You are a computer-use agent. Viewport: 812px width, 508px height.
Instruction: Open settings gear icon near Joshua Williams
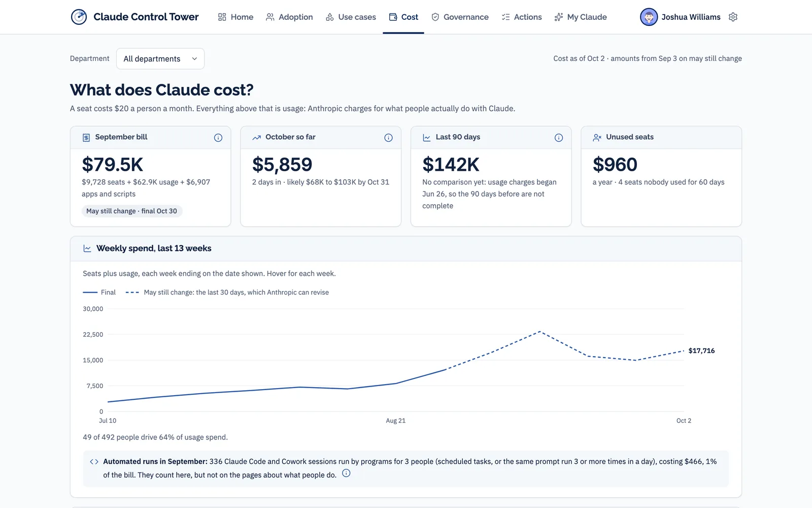pos(733,17)
